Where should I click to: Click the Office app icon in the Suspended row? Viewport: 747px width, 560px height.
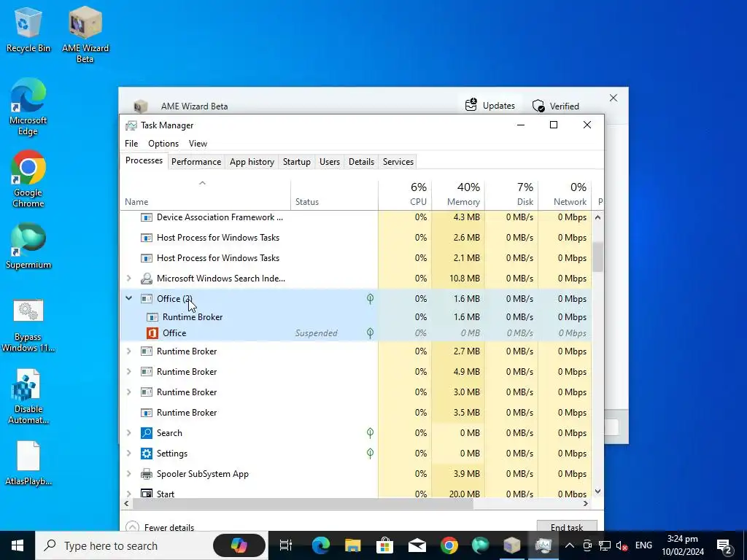click(152, 332)
